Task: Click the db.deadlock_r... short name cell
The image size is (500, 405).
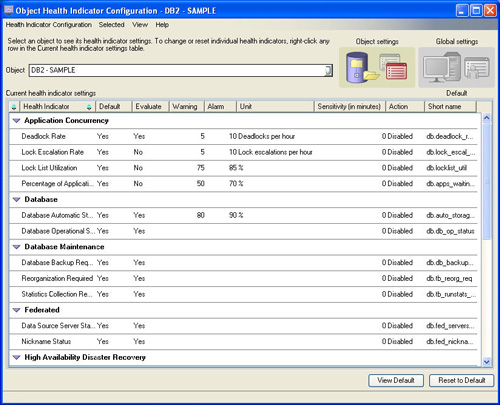Action: (450, 136)
